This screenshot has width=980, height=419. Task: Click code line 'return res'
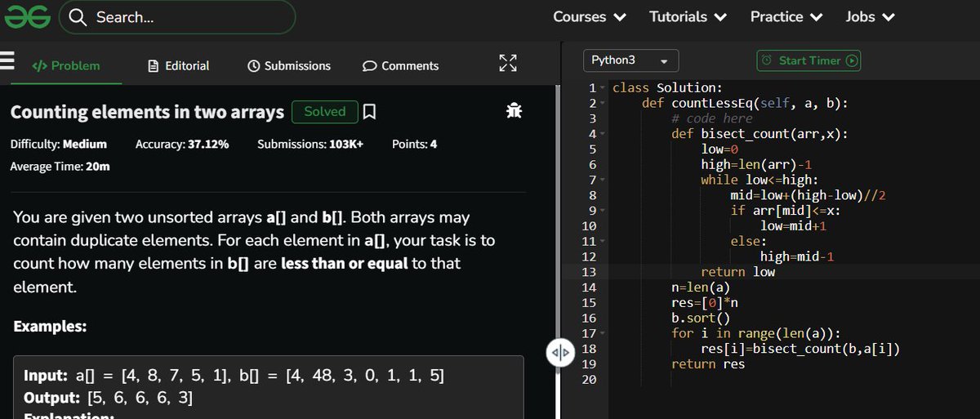point(708,364)
